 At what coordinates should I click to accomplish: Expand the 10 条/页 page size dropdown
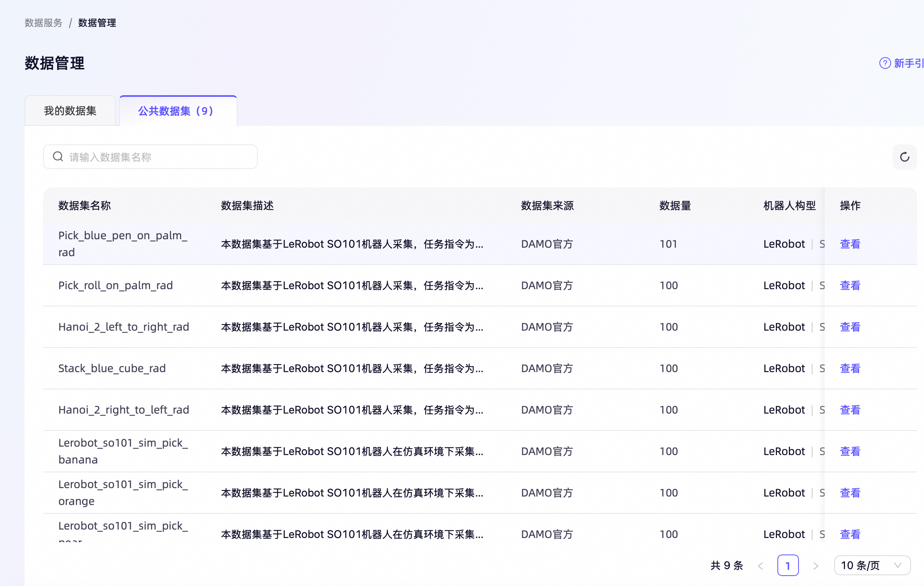point(872,565)
